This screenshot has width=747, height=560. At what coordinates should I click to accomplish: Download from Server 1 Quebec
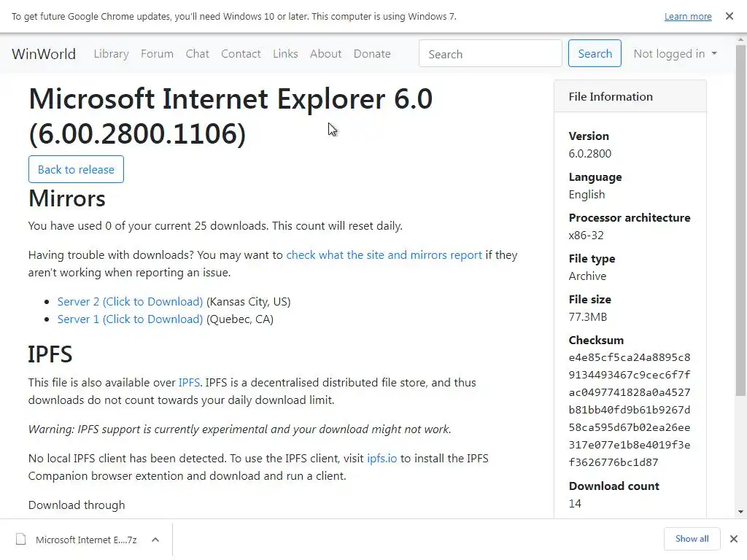point(130,319)
